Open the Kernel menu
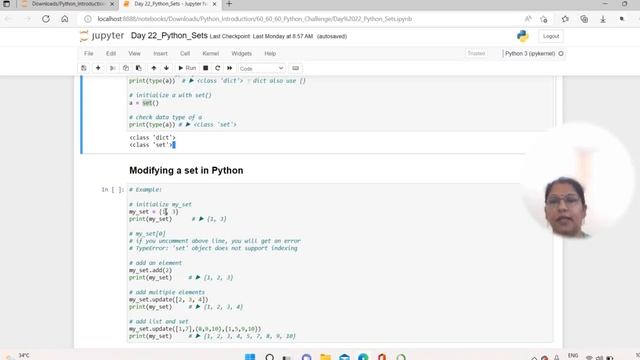 (x=211, y=53)
